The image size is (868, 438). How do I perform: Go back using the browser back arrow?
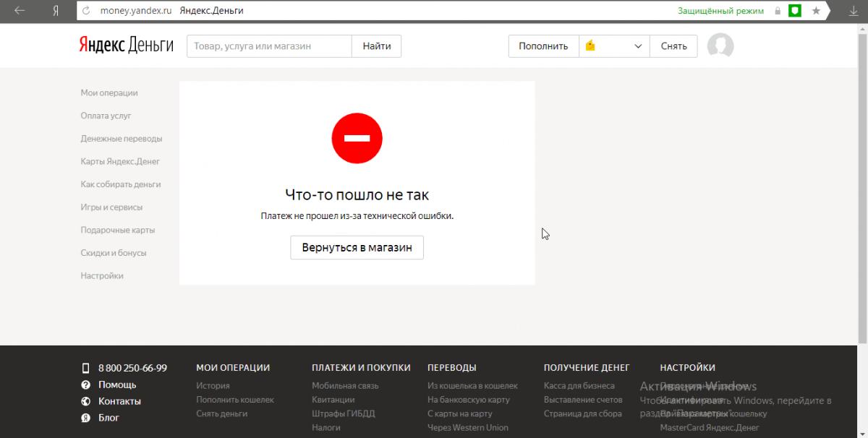[x=20, y=11]
